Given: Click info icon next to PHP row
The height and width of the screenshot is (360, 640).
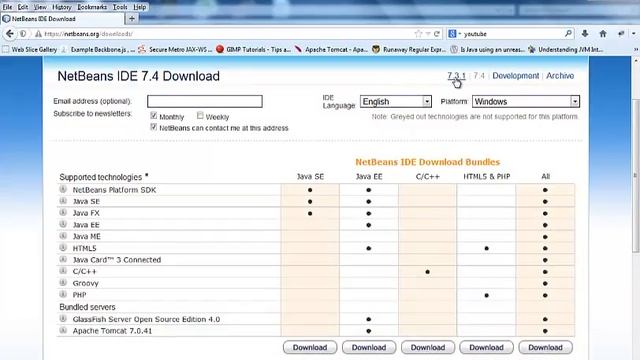Looking at the screenshot, I should coord(63,294).
